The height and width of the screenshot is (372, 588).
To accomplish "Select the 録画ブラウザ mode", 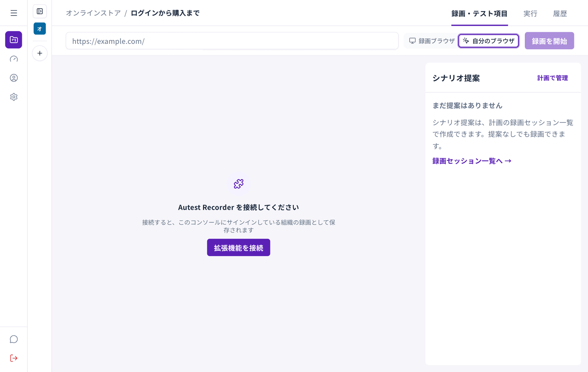I will tap(432, 41).
